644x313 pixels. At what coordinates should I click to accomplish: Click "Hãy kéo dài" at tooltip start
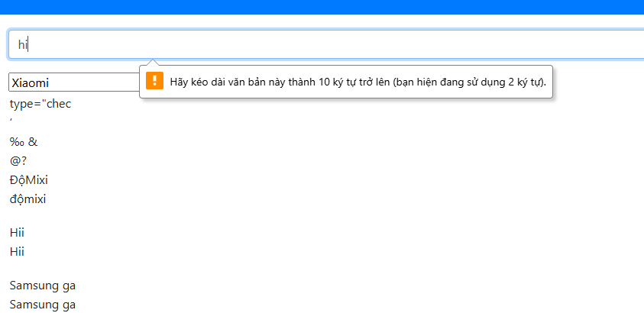pos(196,82)
